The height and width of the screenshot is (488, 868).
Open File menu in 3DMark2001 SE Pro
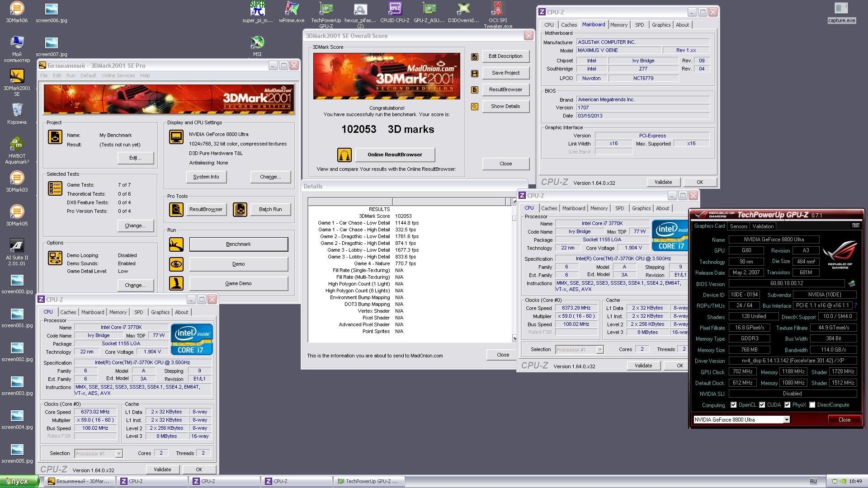coord(44,75)
